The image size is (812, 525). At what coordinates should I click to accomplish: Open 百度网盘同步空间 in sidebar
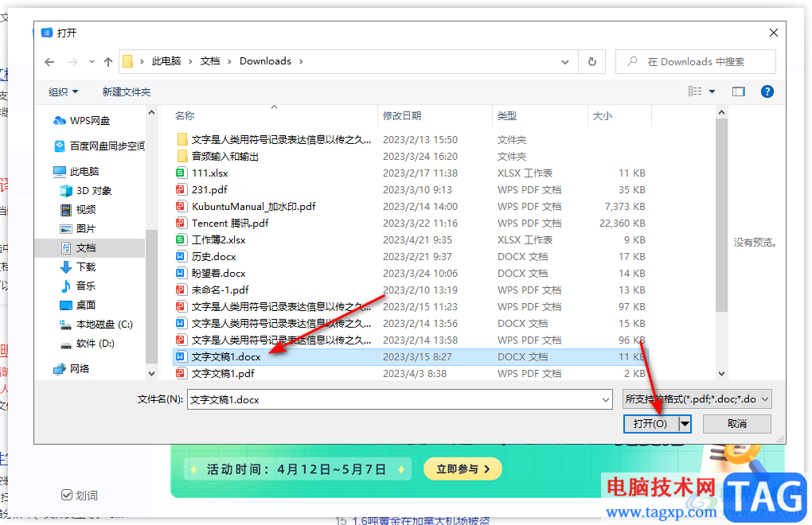pyautogui.click(x=100, y=146)
